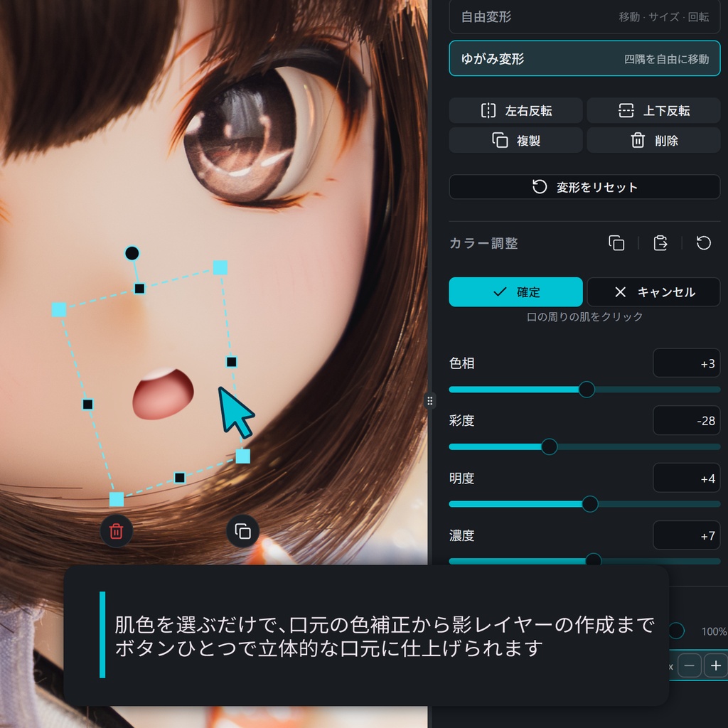Confirm with the 確定 button

click(515, 292)
